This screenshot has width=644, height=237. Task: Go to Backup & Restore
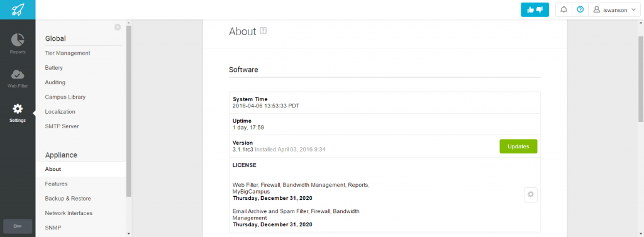pos(68,199)
